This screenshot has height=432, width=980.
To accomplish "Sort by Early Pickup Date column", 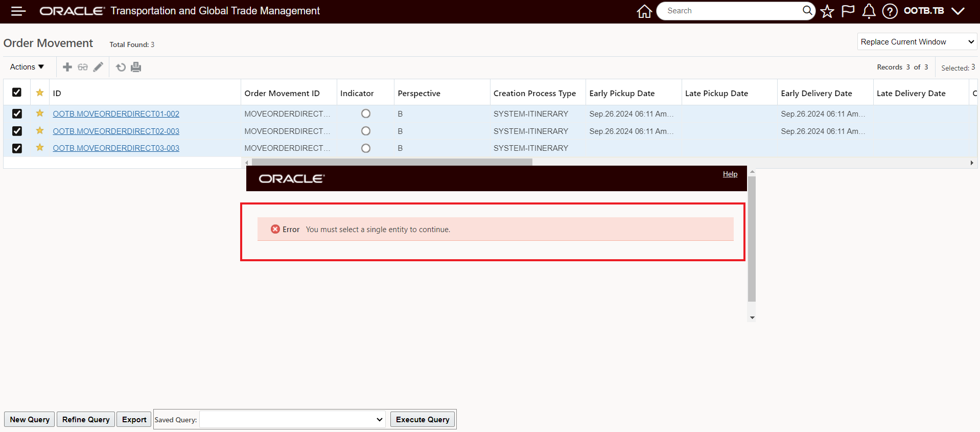I will (622, 93).
